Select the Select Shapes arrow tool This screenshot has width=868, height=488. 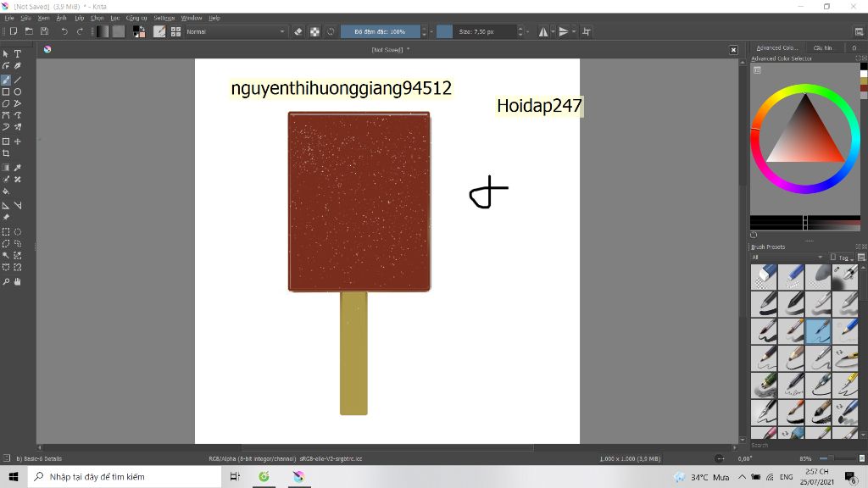[6, 53]
